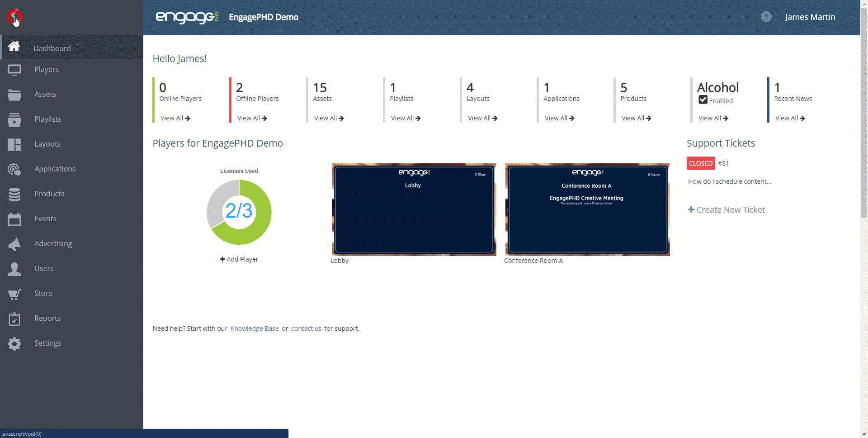
Task: Open the Lobby player thumbnail
Action: point(414,209)
